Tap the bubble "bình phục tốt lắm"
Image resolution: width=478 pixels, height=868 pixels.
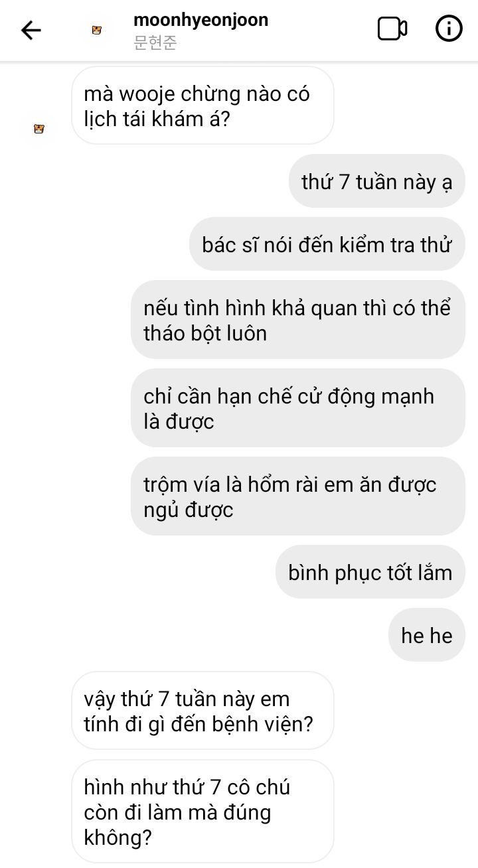(x=370, y=572)
